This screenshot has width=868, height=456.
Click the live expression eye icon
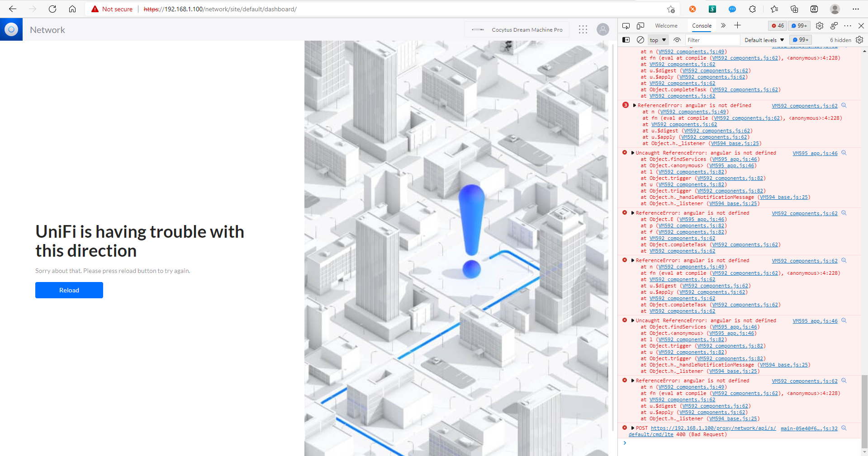coord(677,40)
